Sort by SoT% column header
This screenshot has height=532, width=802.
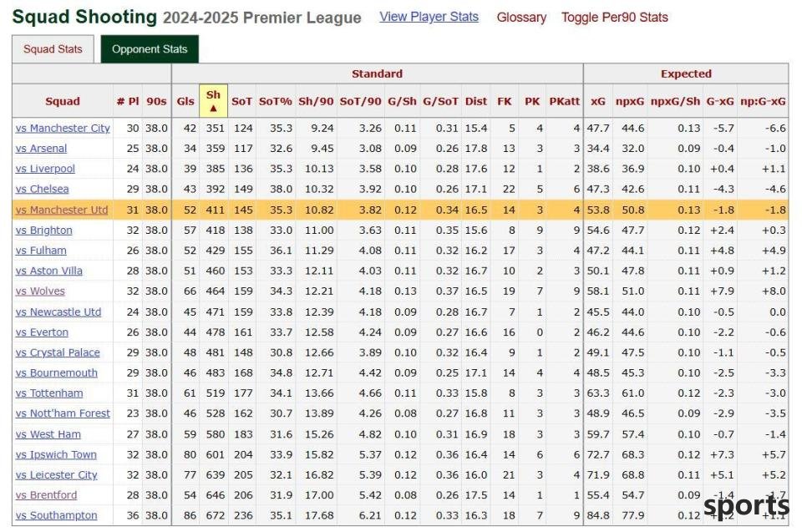pos(275,101)
